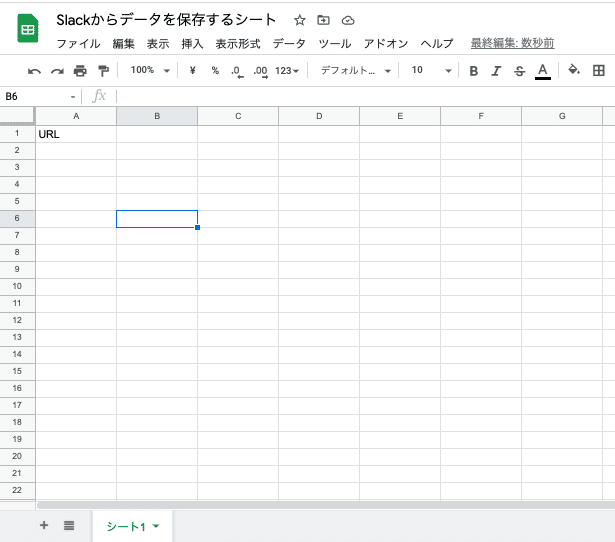Increase decimal places
615x542 pixels.
260,71
